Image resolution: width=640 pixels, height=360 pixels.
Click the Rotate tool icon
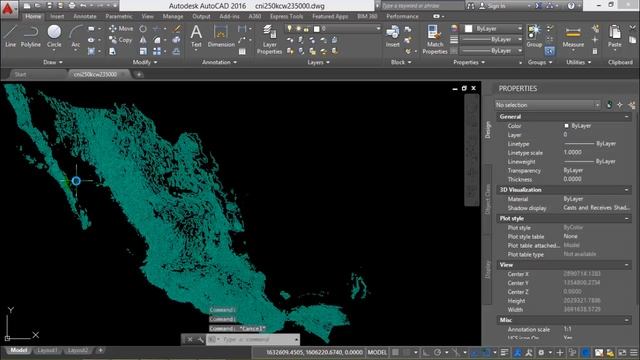(143, 29)
